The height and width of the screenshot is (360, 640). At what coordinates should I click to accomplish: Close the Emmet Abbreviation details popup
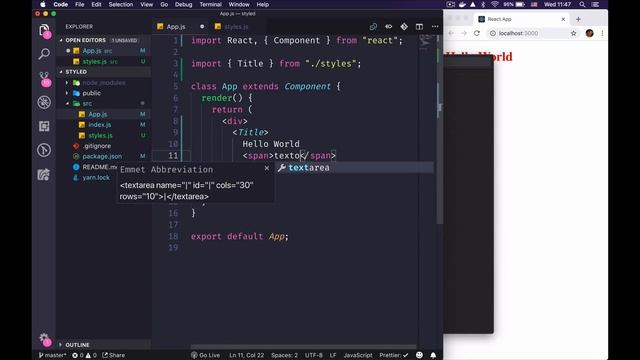[x=267, y=168]
